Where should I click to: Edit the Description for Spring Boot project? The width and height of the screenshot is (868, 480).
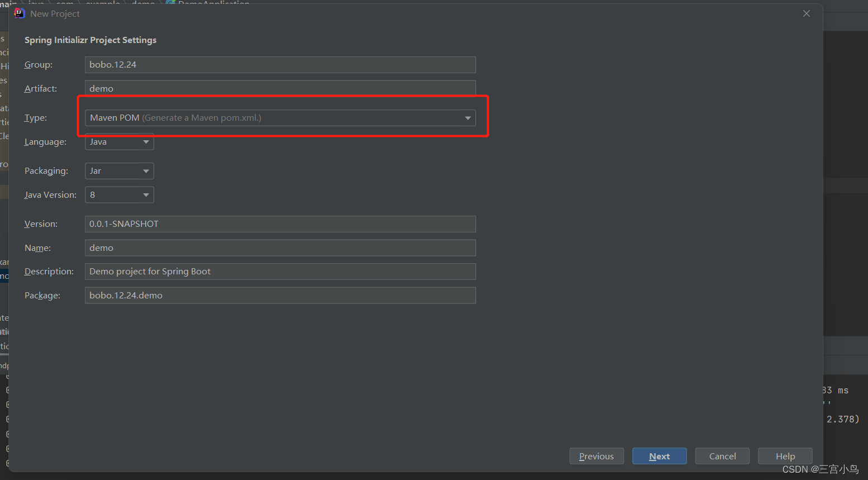(x=279, y=271)
